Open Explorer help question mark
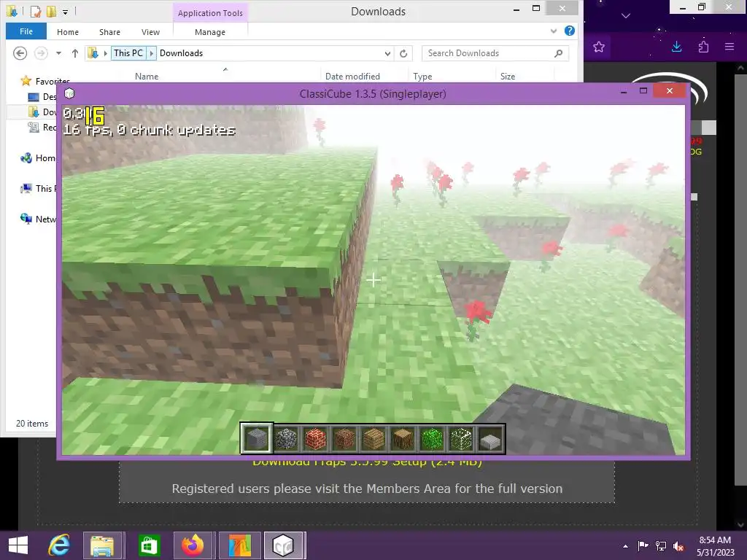The width and height of the screenshot is (747, 560). tap(569, 31)
